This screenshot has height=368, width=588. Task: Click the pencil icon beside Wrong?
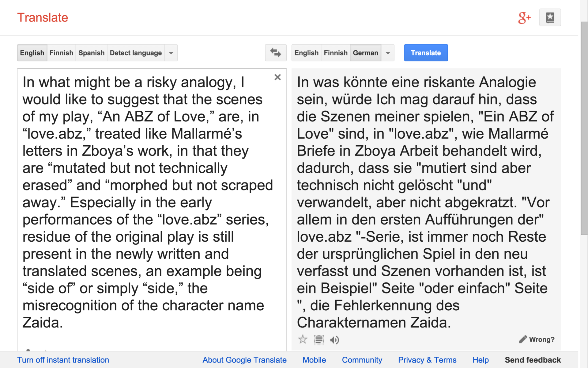(523, 339)
